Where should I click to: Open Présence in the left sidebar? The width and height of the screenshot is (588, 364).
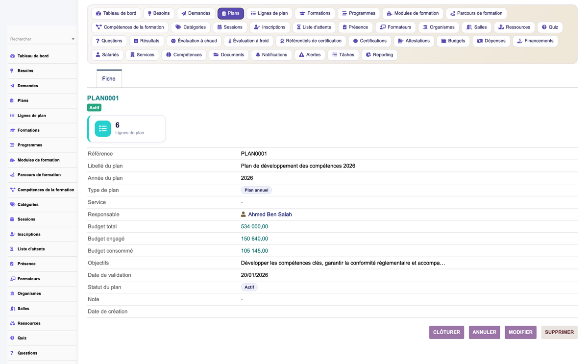(x=42, y=264)
